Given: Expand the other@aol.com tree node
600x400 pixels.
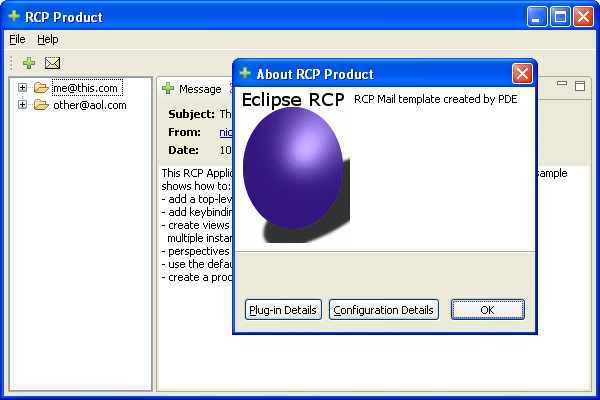Looking at the screenshot, I should coord(22,104).
